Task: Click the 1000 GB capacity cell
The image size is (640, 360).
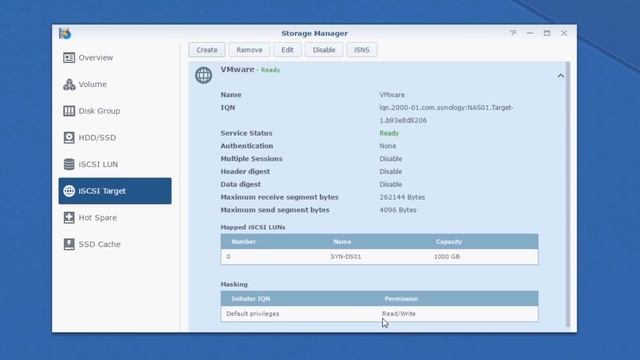Action: 447,257
